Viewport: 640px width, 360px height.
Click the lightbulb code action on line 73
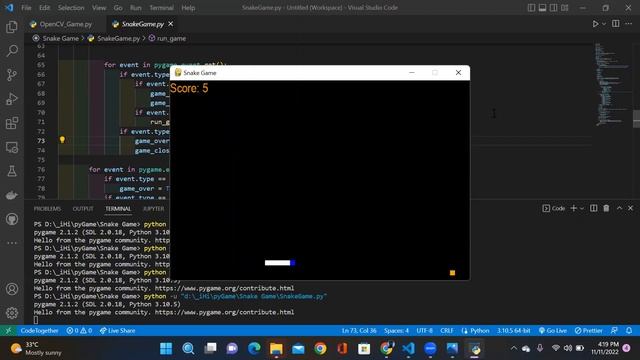pos(62,140)
